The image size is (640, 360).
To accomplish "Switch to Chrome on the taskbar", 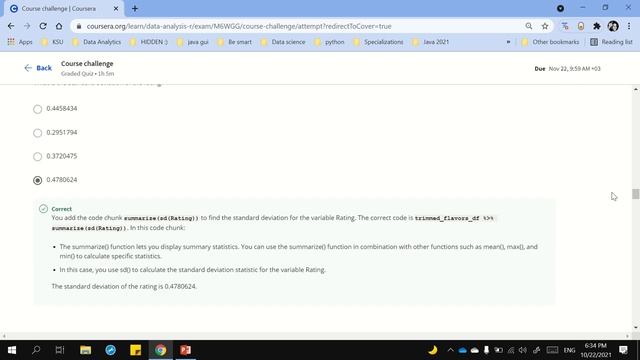I will [x=160, y=350].
